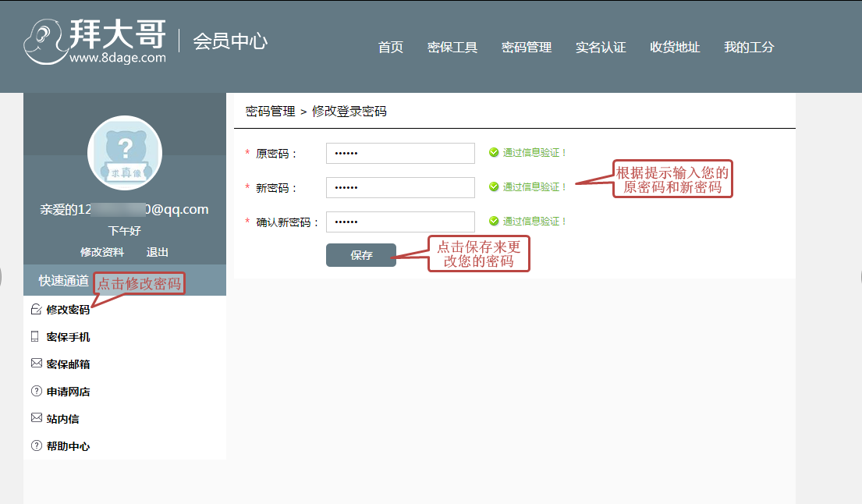Click the green check next to 确认新密码

(494, 221)
